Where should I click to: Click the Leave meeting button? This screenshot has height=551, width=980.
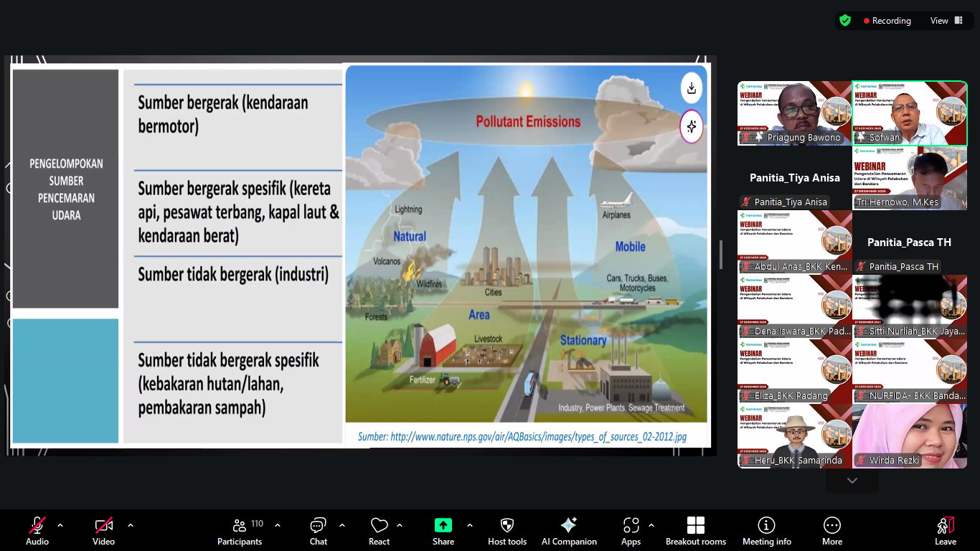[946, 531]
